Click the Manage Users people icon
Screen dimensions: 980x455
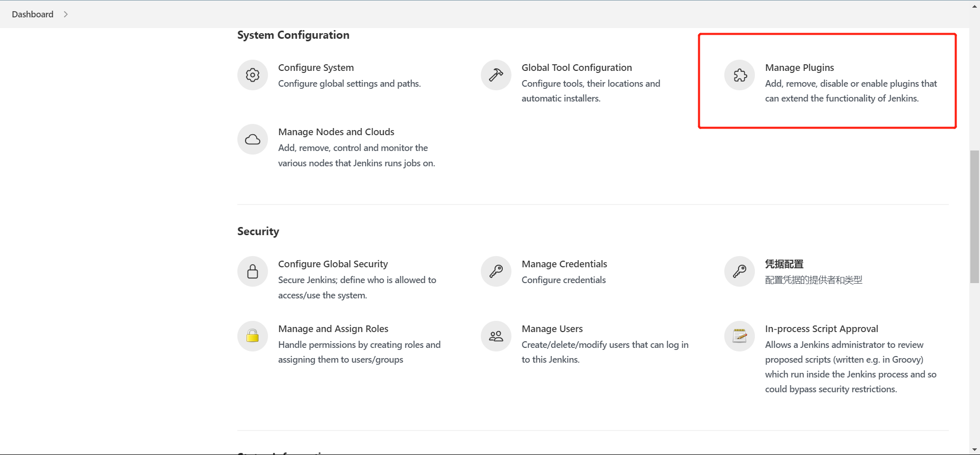coord(496,336)
